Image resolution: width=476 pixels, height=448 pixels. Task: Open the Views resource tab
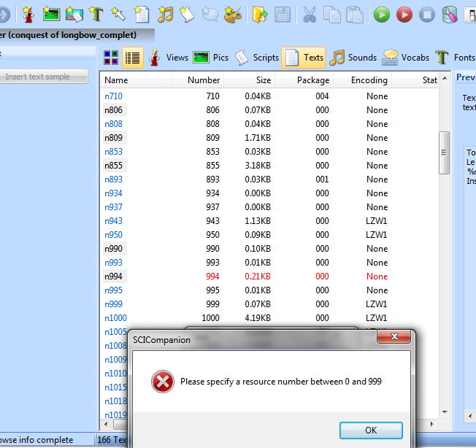[169, 58]
